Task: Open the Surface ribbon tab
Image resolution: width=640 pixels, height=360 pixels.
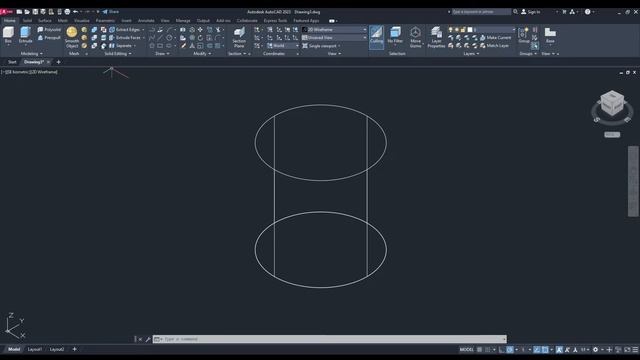Action: click(44, 20)
